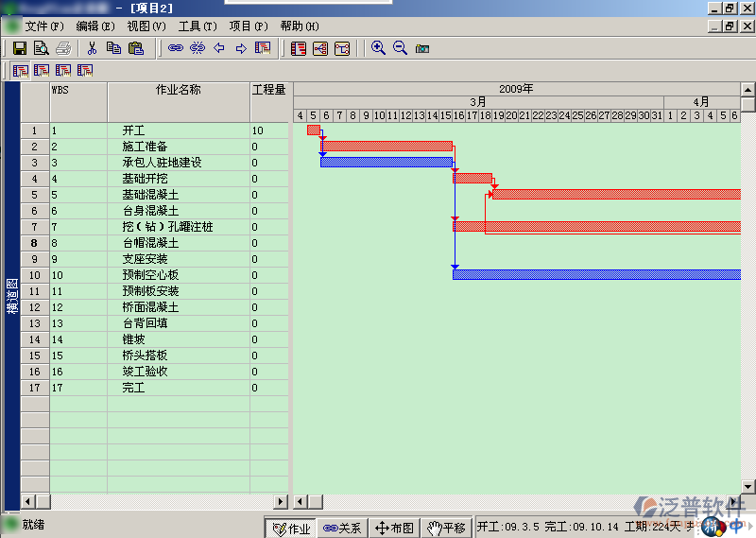The width and height of the screenshot is (756, 538).
Task: Click row header number 17
Action: pos(35,388)
